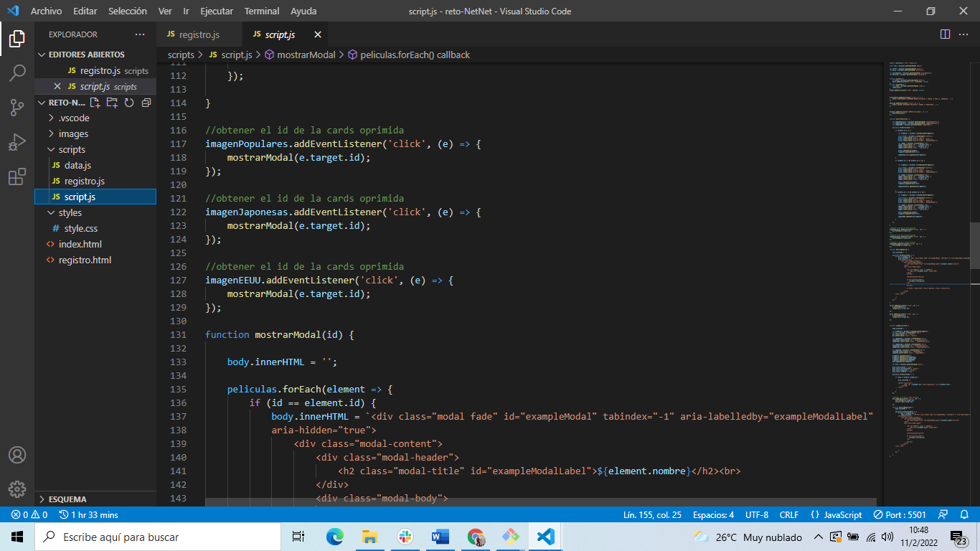Open style.css in the file tree

pyautogui.click(x=95, y=228)
